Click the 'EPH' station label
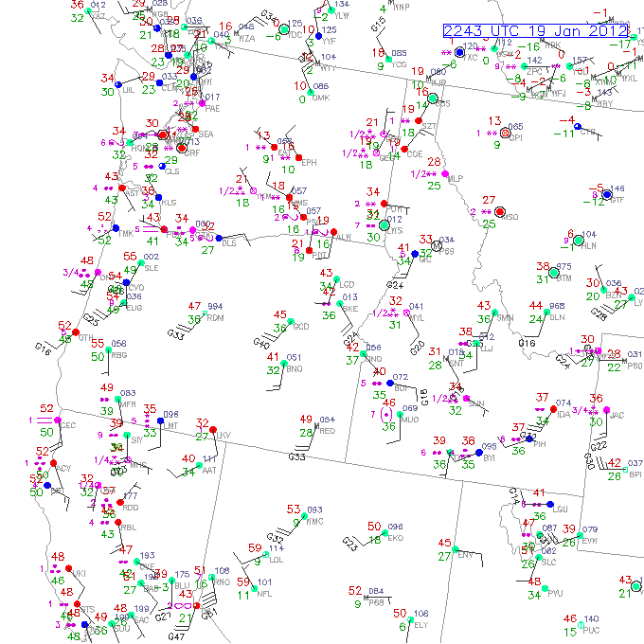644x644 pixels. (x=310, y=163)
